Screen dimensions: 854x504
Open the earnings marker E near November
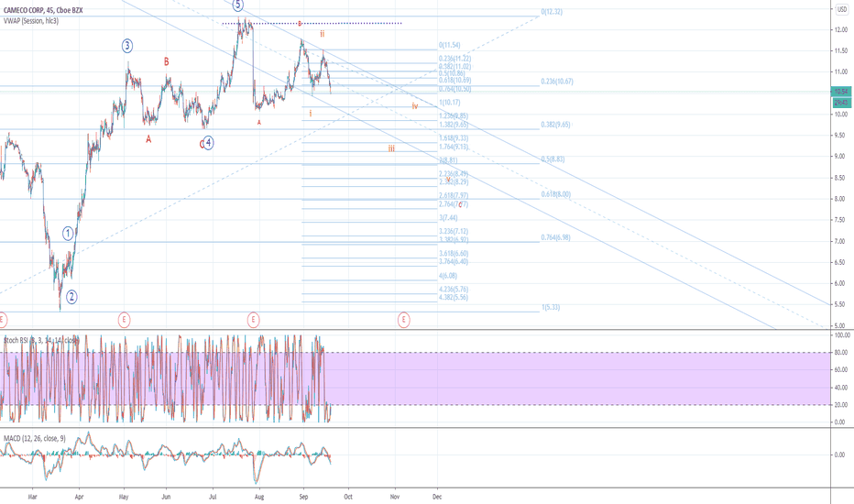(403, 319)
